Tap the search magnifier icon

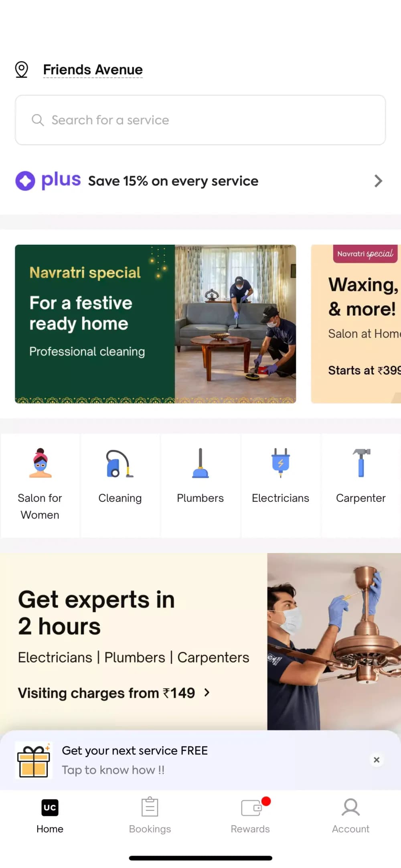pyautogui.click(x=38, y=120)
